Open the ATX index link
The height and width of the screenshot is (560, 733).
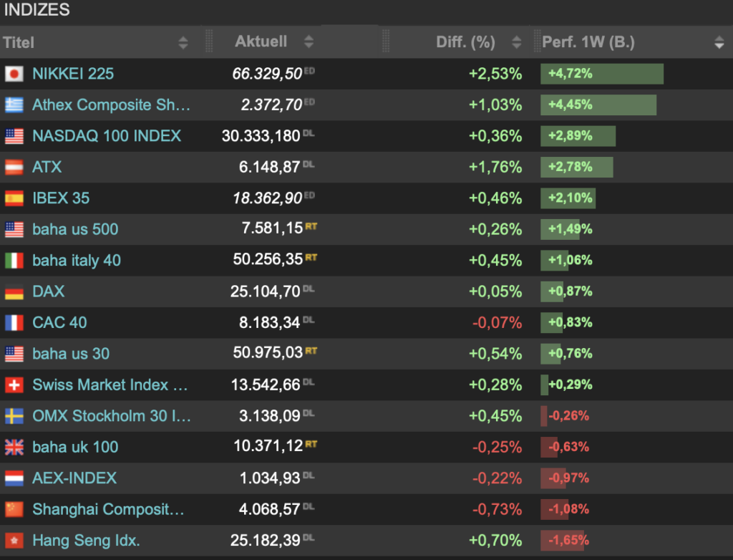click(x=47, y=167)
